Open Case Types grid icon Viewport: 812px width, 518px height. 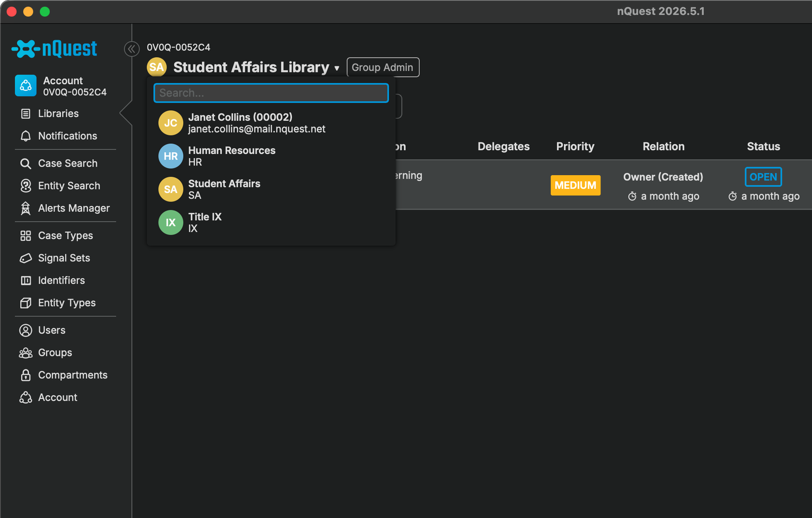(25, 236)
